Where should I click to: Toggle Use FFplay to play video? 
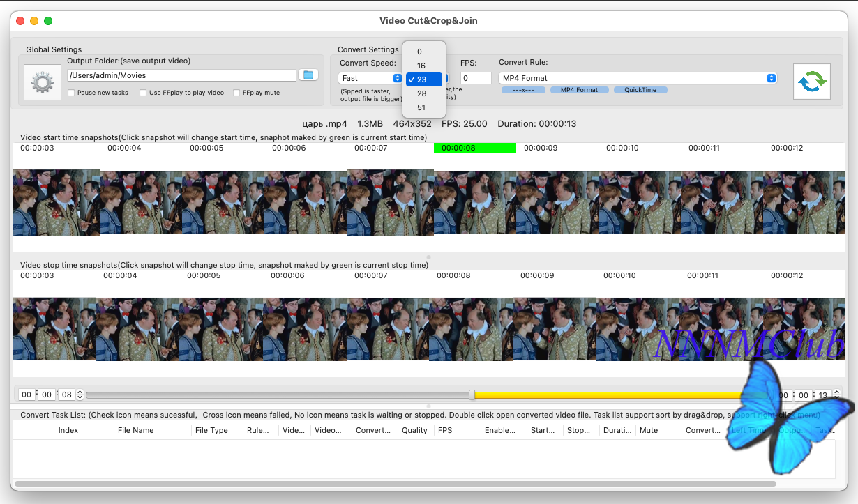(x=143, y=93)
